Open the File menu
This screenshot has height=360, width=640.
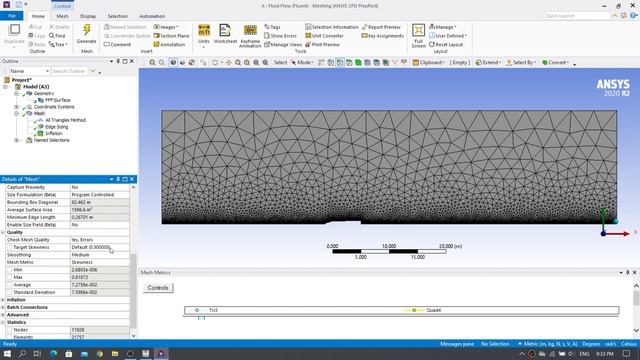tap(12, 16)
